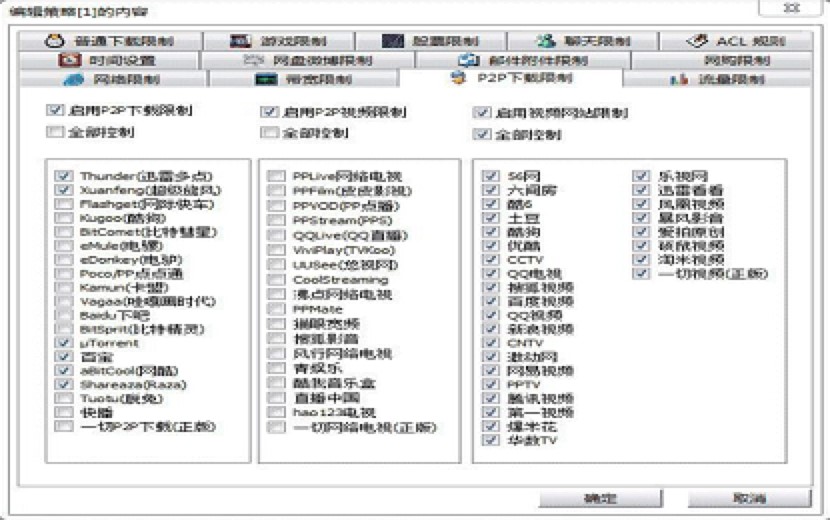Viewport: 830px width, 520px height.
Task: Uncheck the 一切视频(正版) checkbox
Action: 641,273
